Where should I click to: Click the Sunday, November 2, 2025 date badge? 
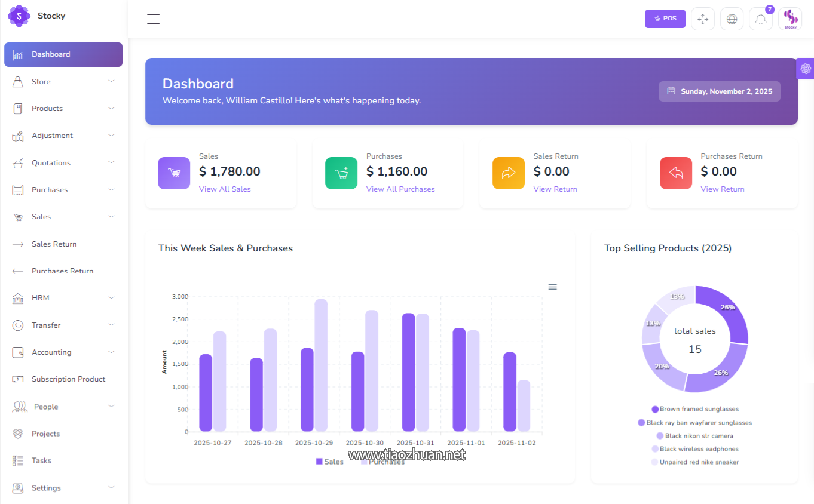[x=719, y=91]
